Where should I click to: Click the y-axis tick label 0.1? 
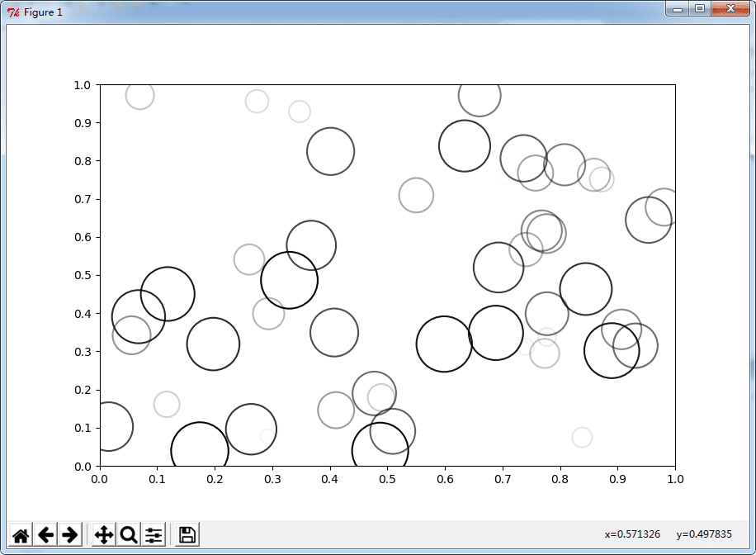(83, 428)
